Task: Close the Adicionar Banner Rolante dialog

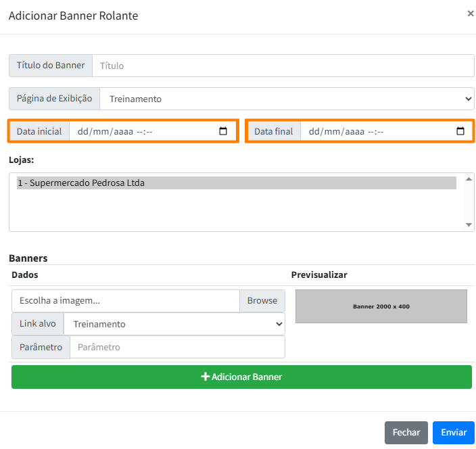Action: coord(471,13)
